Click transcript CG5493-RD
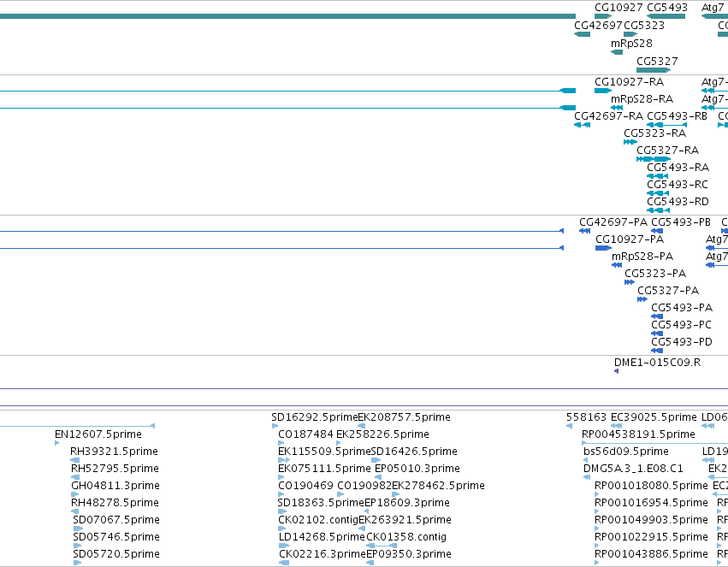This screenshot has height=567, width=728. 658,210
